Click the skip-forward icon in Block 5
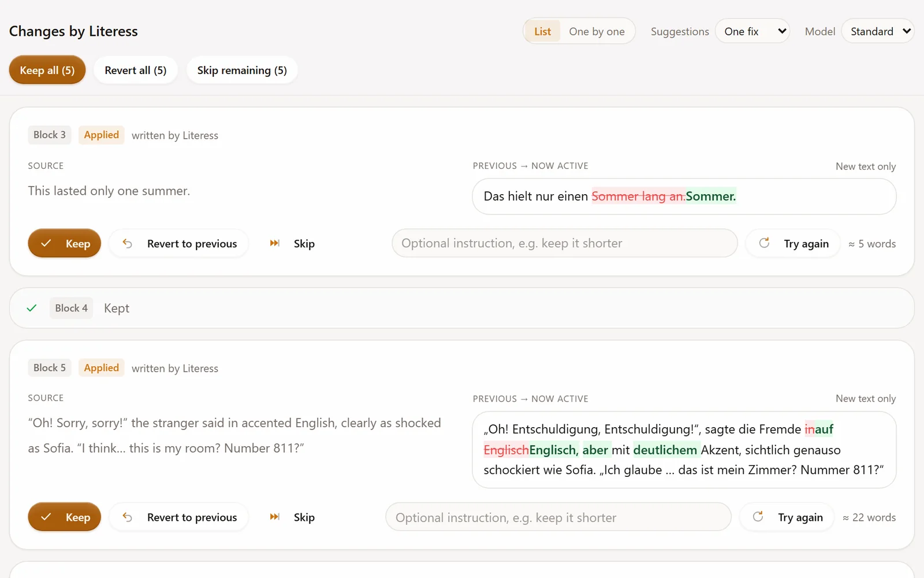 point(275,517)
